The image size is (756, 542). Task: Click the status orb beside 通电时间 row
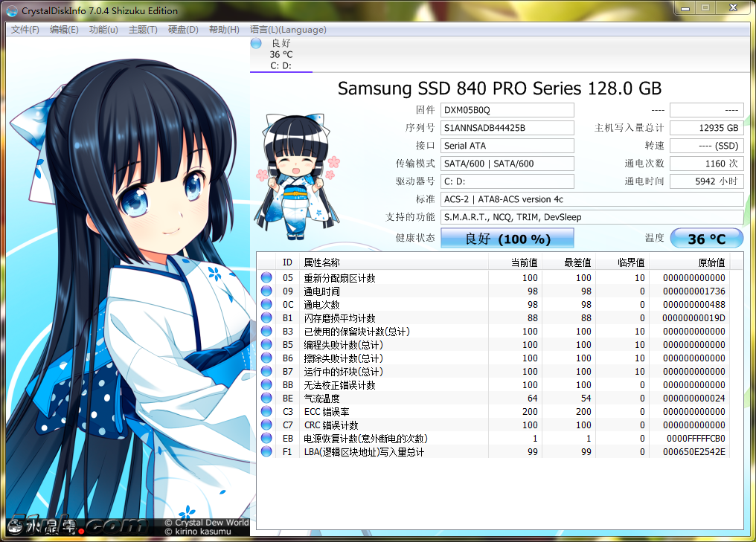click(266, 291)
